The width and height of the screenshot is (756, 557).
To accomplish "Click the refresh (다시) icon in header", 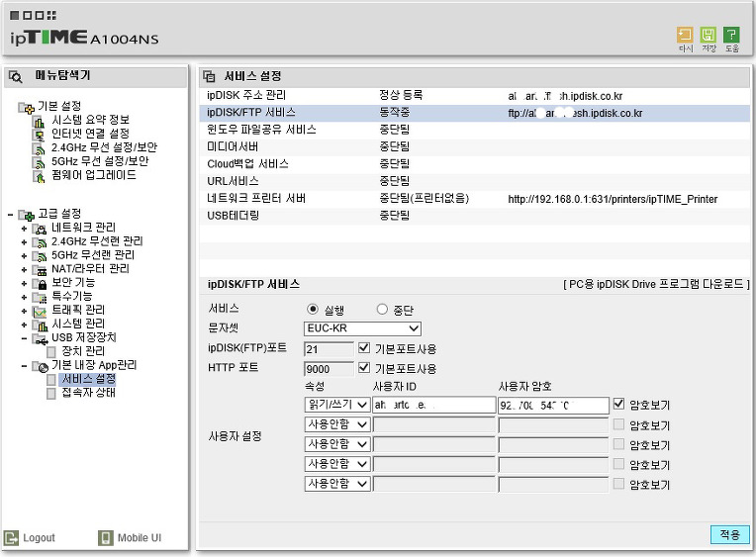I will click(685, 36).
